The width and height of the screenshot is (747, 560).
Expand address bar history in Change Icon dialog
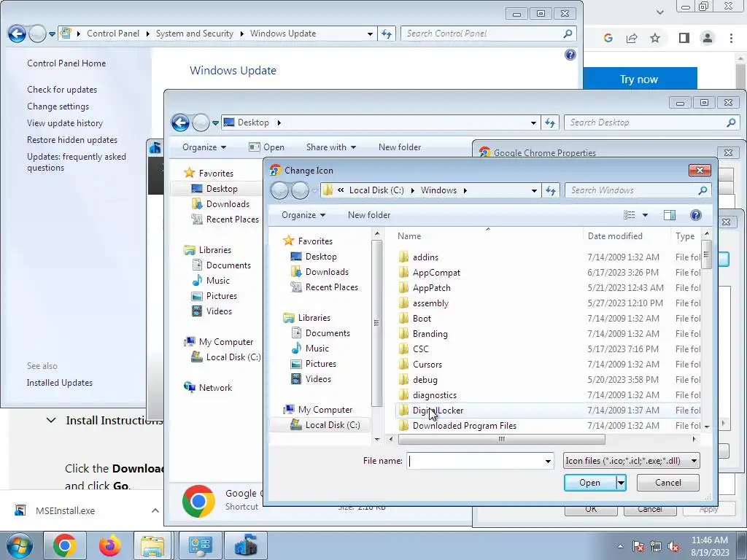pyautogui.click(x=533, y=190)
